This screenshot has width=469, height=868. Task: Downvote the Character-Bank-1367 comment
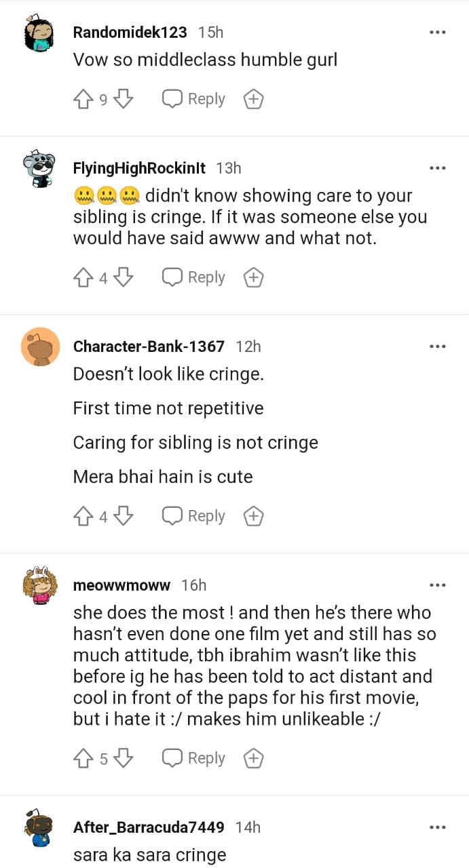(123, 517)
